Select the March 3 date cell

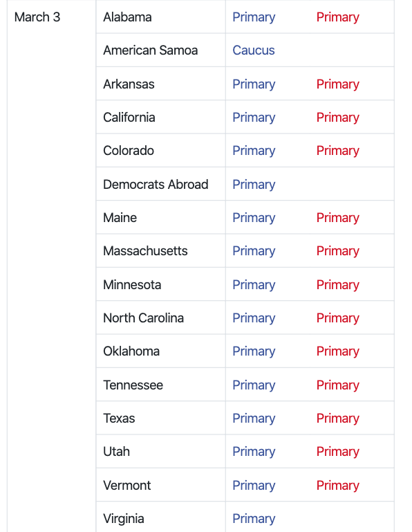tap(52, 266)
